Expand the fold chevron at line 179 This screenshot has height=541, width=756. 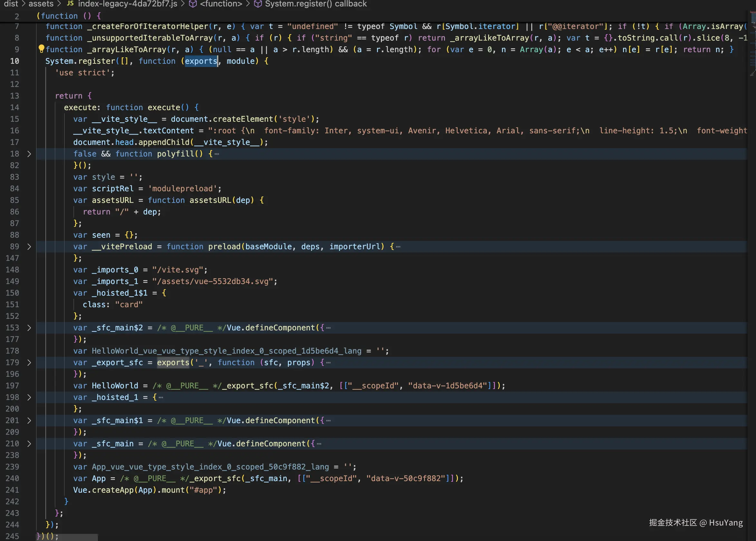click(x=29, y=363)
